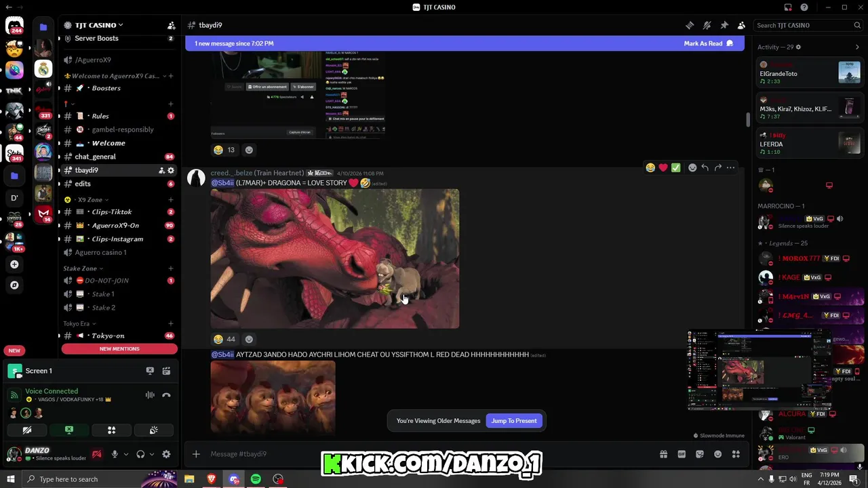Viewport: 868px width, 488px height.
Task: Open invite people icon beside server name
Action: pyautogui.click(x=171, y=25)
